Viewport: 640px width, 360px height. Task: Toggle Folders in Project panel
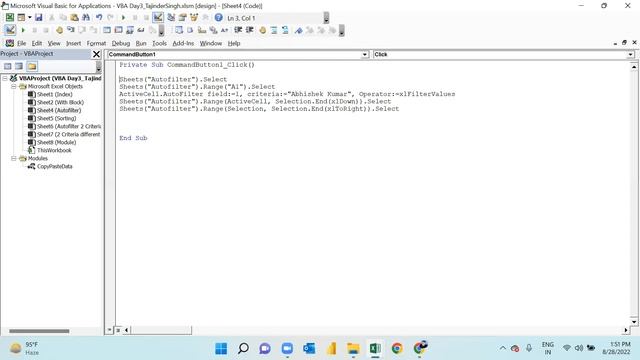click(32, 66)
